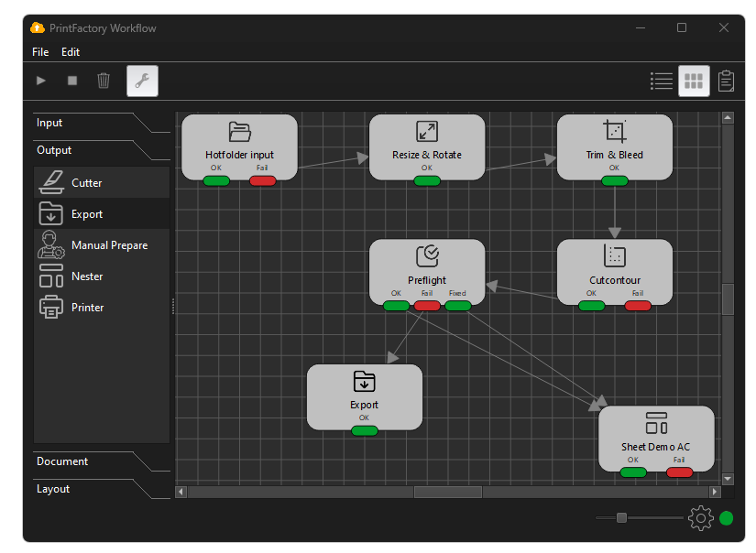Select the Export output icon in sidebar
The image size is (756, 553).
[51, 214]
